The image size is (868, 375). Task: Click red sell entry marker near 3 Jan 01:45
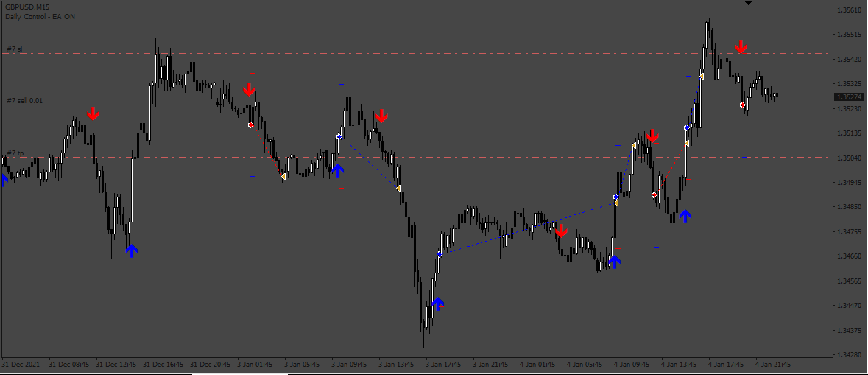coord(251,125)
